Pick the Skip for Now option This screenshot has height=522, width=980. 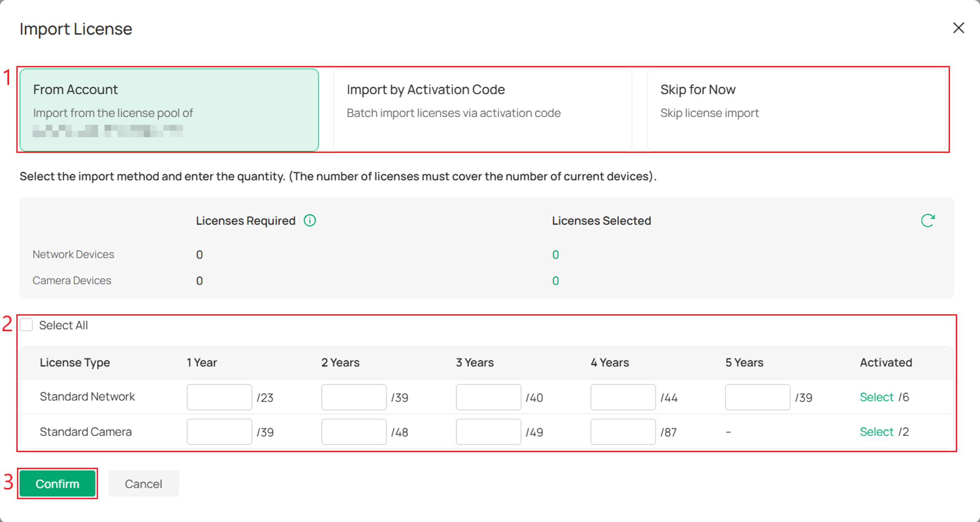[796, 110]
